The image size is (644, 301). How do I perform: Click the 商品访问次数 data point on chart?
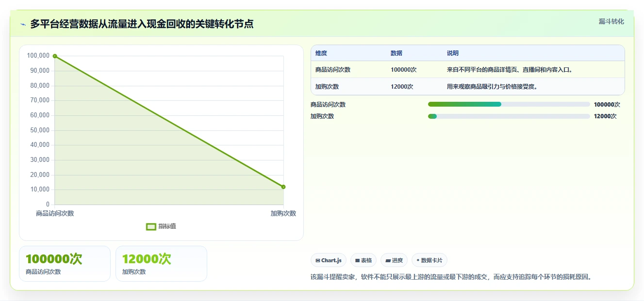pos(55,56)
